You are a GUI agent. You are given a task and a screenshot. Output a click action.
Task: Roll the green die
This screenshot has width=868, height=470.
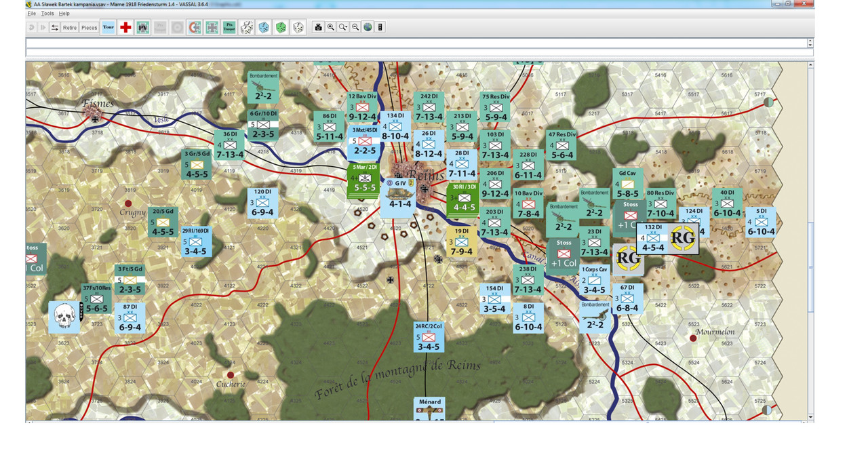click(x=281, y=27)
